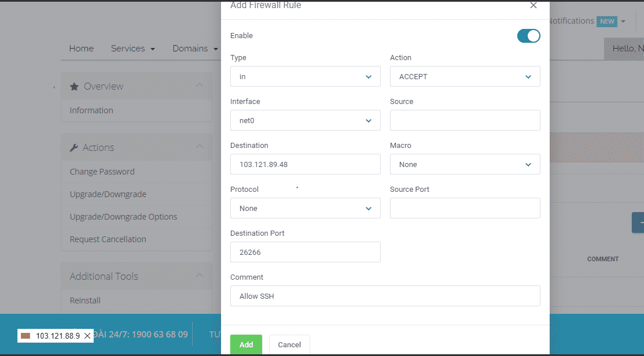Close the 103.121.88.9 tag
This screenshot has width=644, height=356.
pos(87,336)
